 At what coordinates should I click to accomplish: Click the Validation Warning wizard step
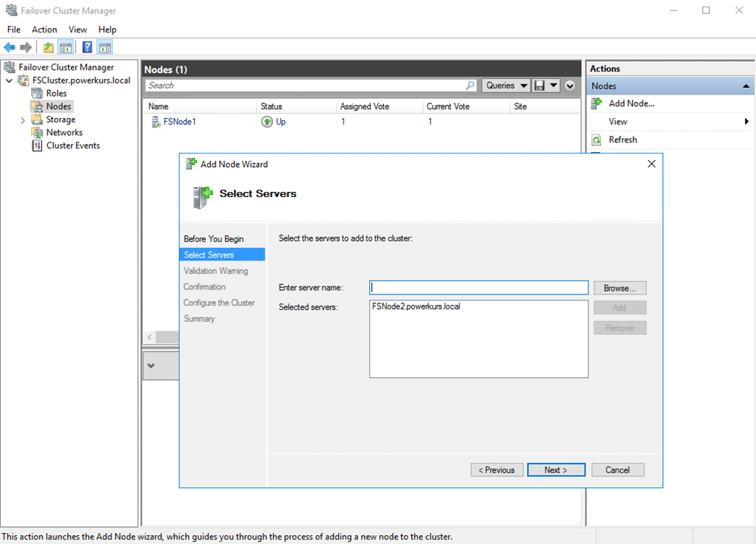tap(216, 271)
